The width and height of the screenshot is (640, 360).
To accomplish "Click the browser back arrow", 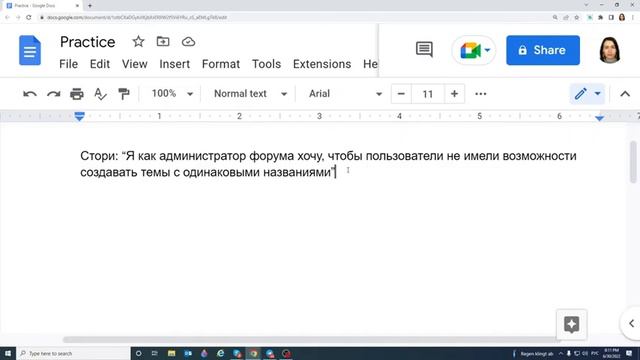I will click(7, 18).
